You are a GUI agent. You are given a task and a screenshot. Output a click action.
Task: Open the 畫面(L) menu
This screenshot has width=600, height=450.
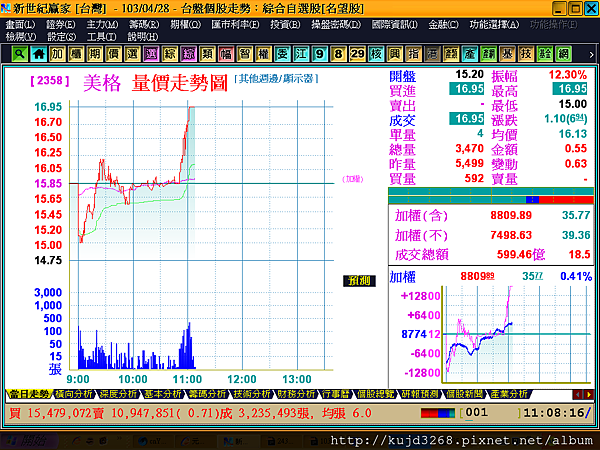pyautogui.click(x=20, y=25)
